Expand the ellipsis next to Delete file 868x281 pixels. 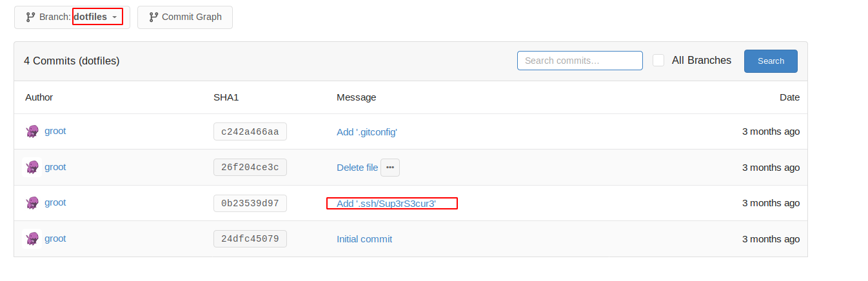[x=390, y=168]
